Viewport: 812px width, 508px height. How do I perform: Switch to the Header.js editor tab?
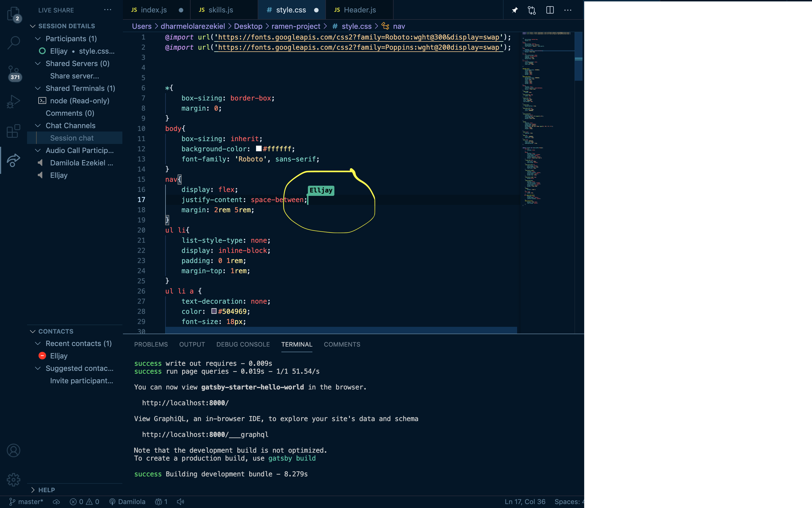(x=360, y=10)
